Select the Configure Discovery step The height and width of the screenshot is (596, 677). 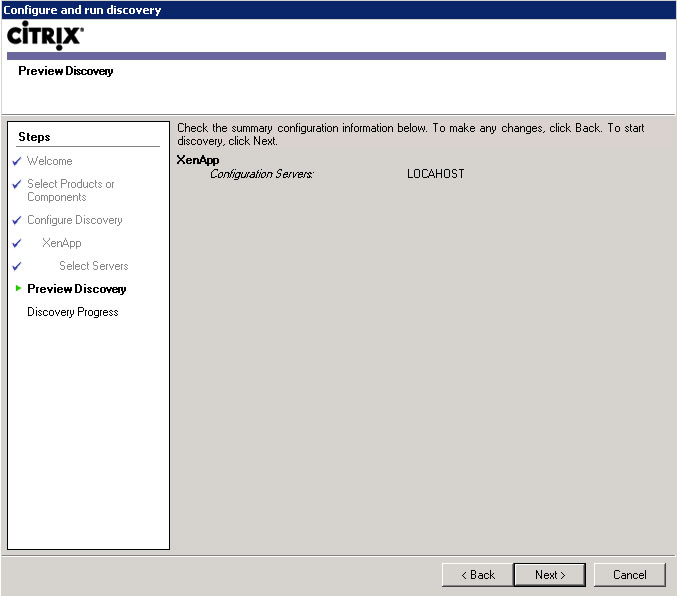tap(75, 220)
